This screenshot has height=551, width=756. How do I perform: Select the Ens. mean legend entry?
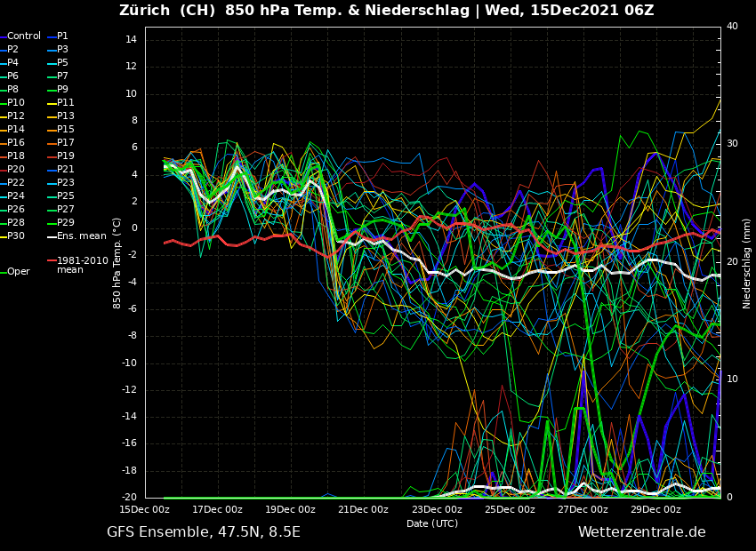pyautogui.click(x=81, y=236)
